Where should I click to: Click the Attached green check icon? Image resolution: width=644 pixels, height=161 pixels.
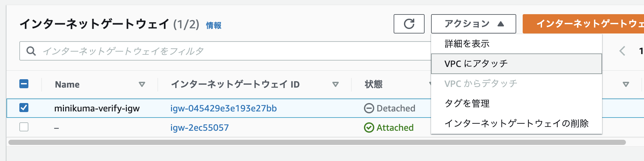[x=369, y=128]
